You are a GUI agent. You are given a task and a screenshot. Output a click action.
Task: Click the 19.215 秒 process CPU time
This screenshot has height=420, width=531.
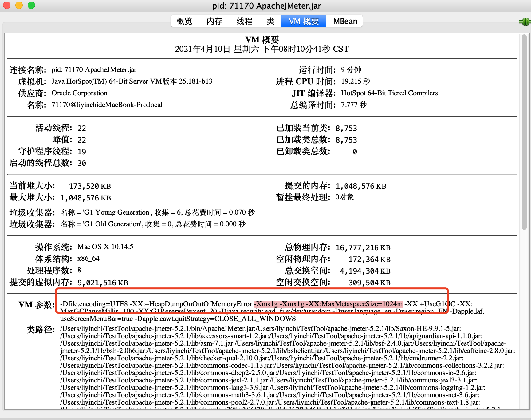pos(356,81)
